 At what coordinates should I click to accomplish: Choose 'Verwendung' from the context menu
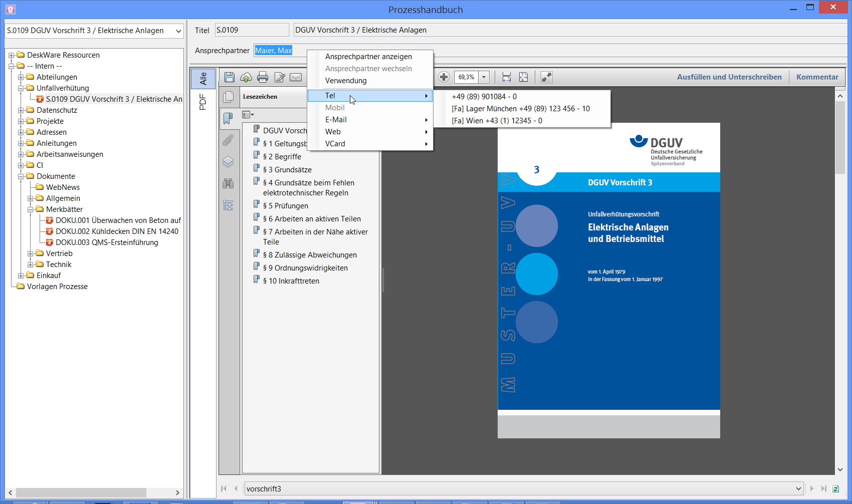point(370,81)
